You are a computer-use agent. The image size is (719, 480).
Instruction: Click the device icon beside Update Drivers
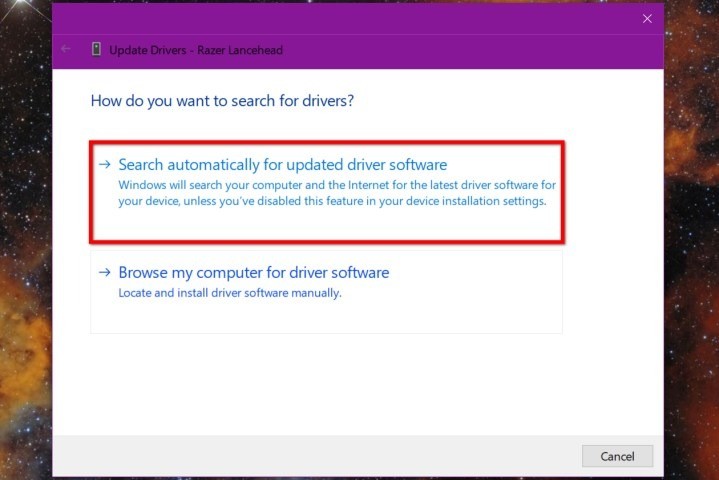coord(96,49)
